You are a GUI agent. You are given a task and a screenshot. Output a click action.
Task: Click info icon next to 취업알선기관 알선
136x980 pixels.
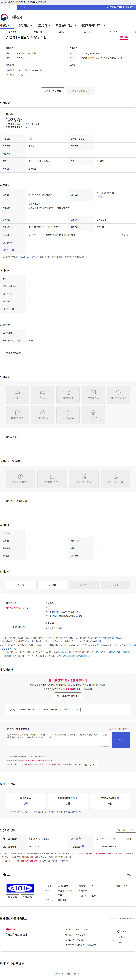[x=77, y=798]
